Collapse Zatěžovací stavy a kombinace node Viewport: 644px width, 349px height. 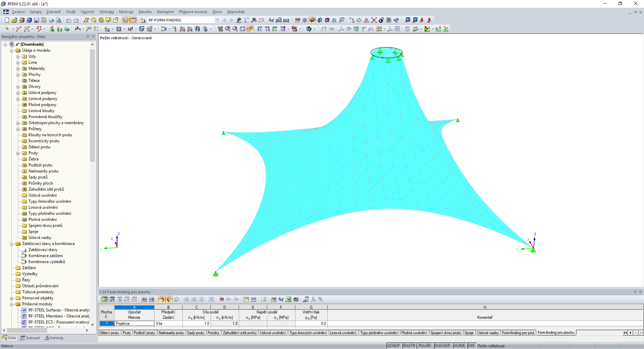click(x=12, y=244)
